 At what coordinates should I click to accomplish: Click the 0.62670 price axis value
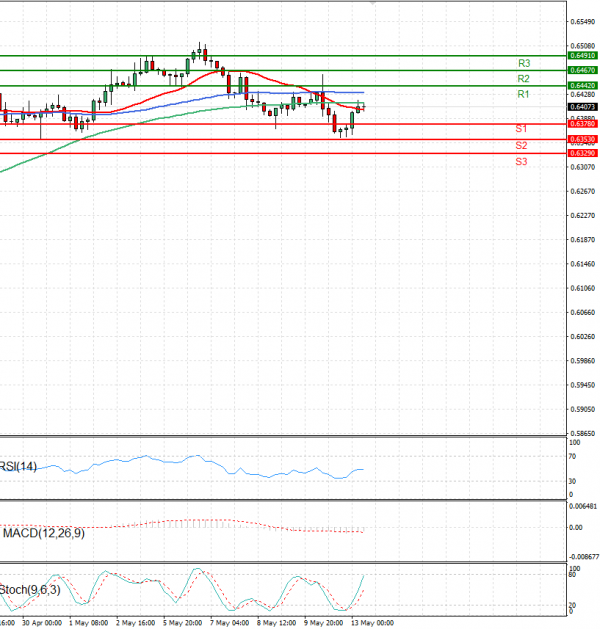click(583, 191)
